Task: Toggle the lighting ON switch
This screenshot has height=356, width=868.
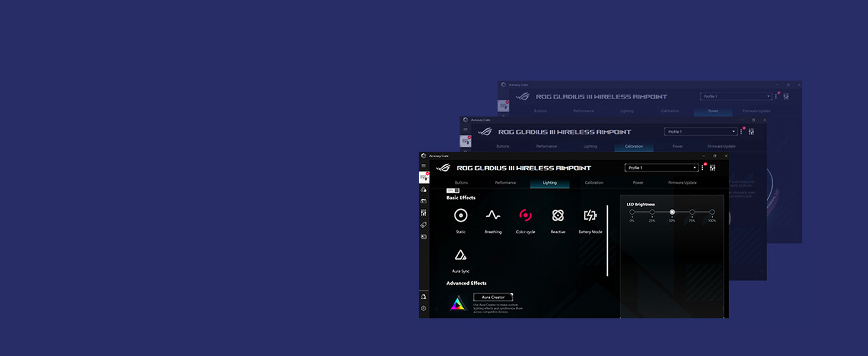Action: coord(453,190)
